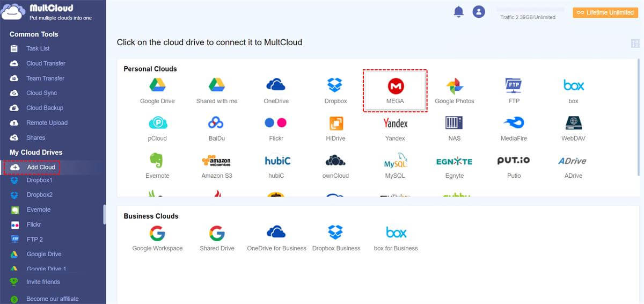644x304 pixels.
Task: Choose Dropbox Business cloud
Action: click(336, 238)
